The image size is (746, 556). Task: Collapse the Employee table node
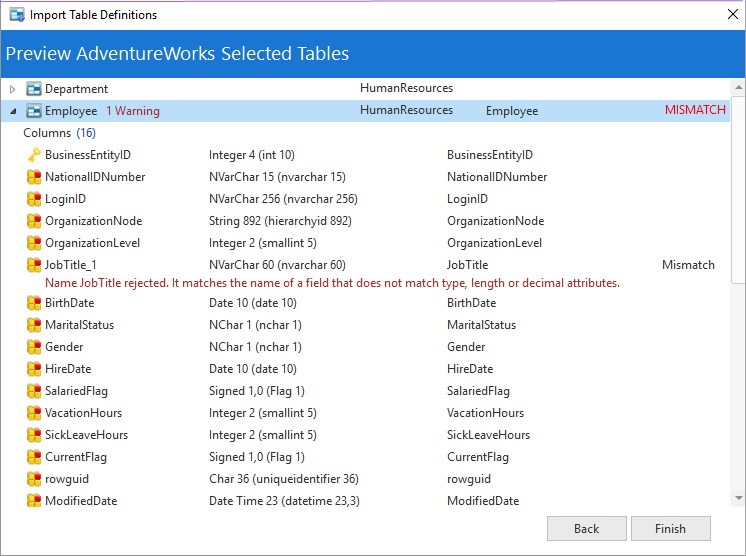(x=13, y=111)
